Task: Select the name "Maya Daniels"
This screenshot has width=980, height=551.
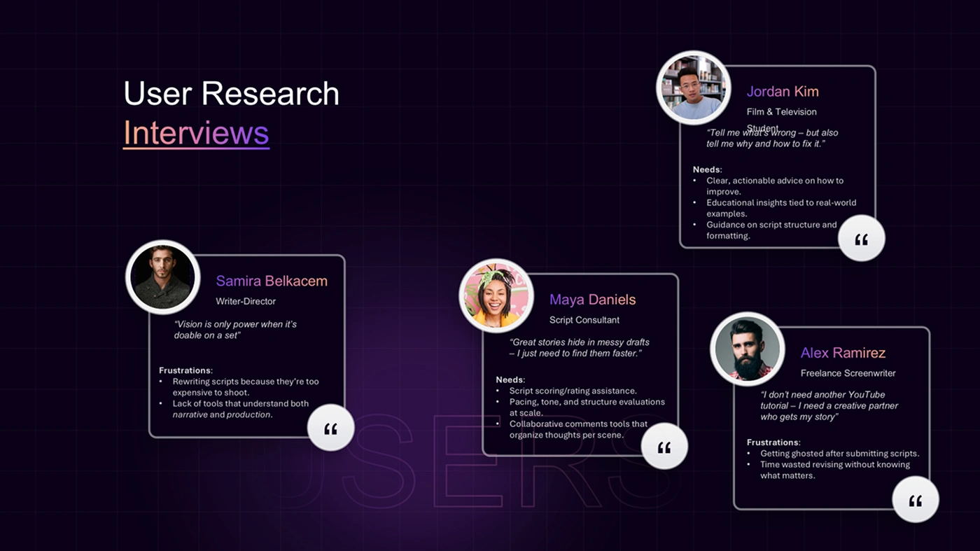Action: click(592, 300)
